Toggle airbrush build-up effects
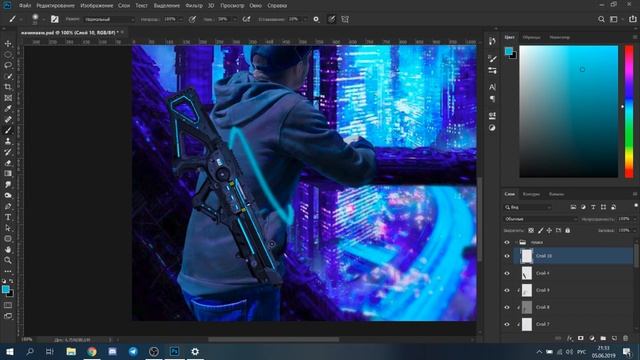 click(x=246, y=19)
